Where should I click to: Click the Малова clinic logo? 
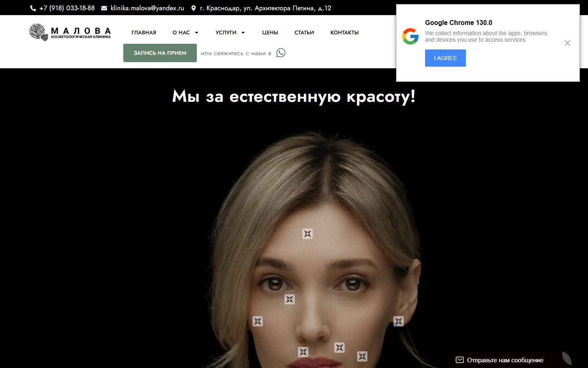[70, 32]
